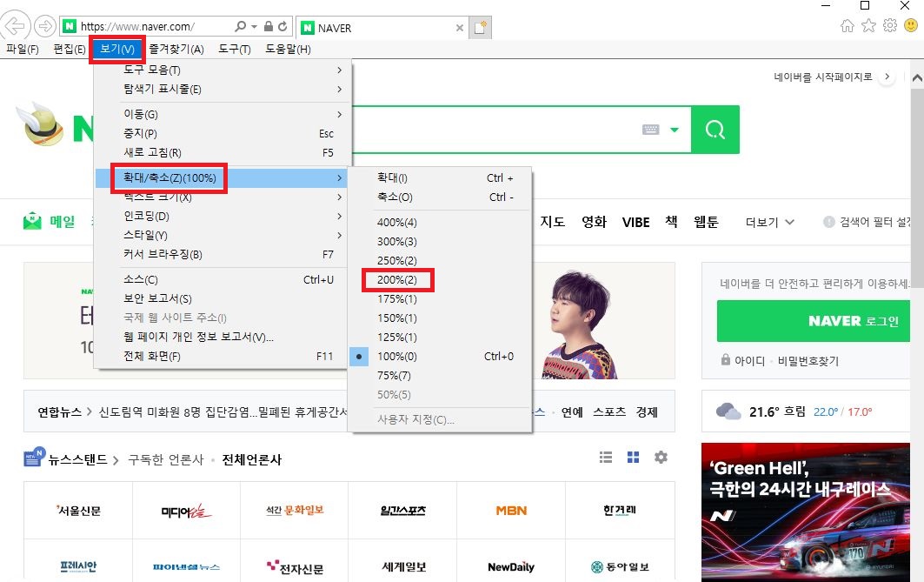Screen dimensions: 924x582
Task: Expand the 스타일(Y) submenu
Action: tap(223, 235)
